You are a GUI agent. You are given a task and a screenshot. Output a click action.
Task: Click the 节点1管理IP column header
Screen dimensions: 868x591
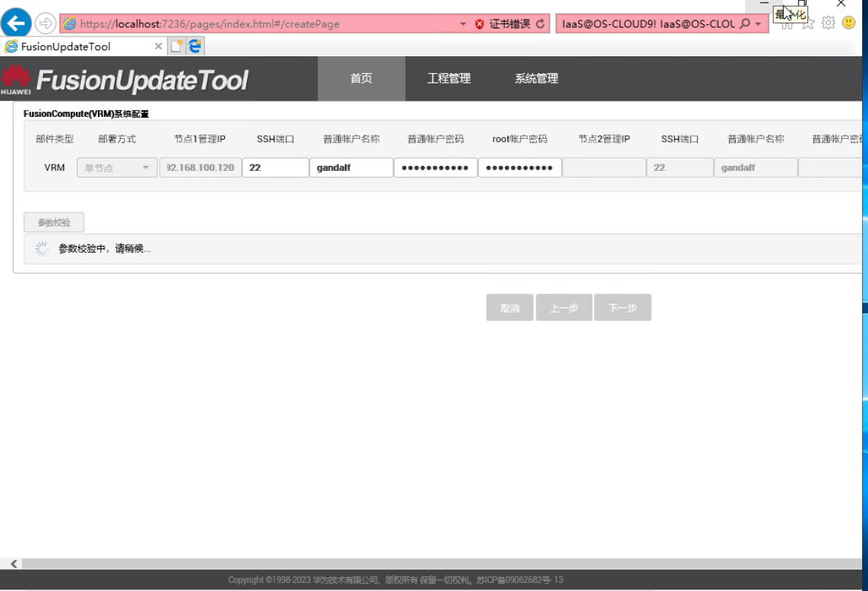click(x=200, y=139)
